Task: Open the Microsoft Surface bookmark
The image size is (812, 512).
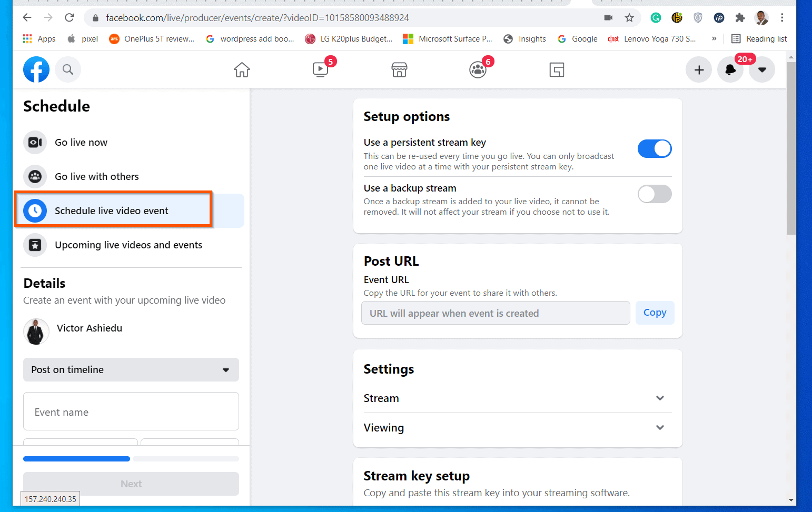Action: pyautogui.click(x=448, y=38)
